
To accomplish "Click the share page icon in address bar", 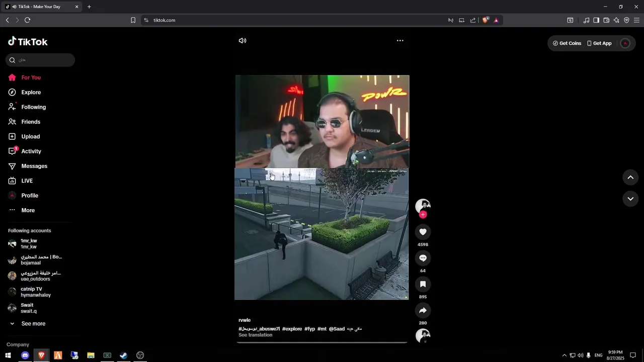I will coord(473,20).
